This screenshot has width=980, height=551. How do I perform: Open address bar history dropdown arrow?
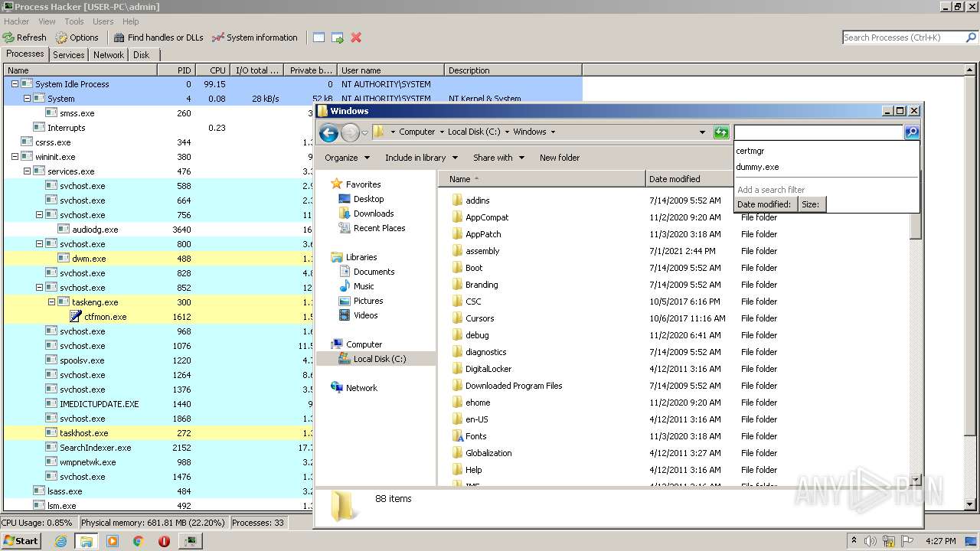click(x=702, y=132)
